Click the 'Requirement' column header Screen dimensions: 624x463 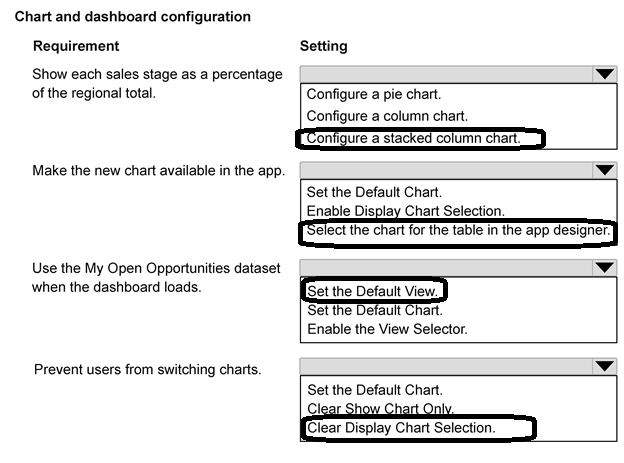[76, 46]
